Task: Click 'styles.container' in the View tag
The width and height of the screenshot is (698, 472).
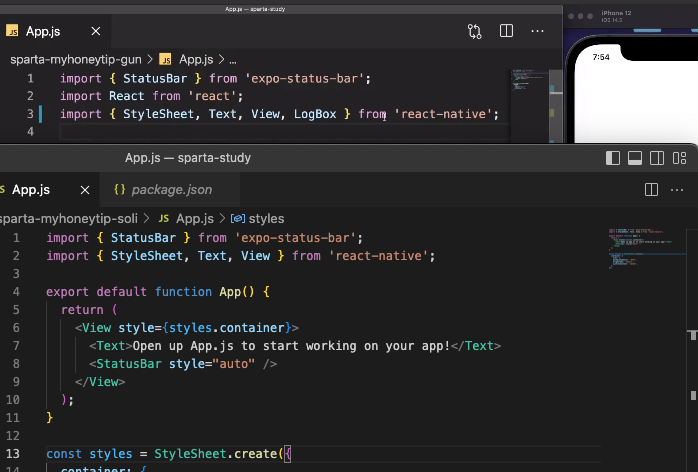Action: pos(227,328)
